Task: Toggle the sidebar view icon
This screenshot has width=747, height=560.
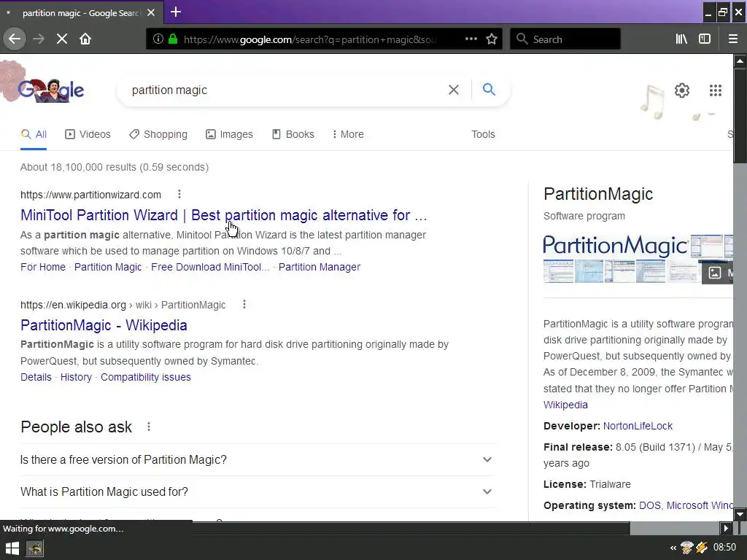Action: tap(705, 39)
